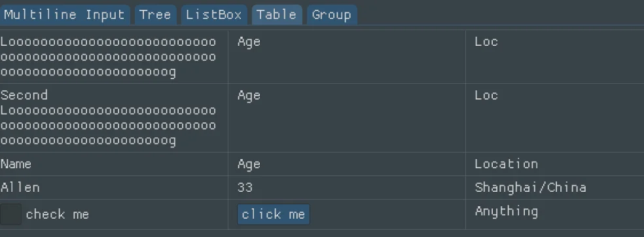This screenshot has width=644, height=237.
Task: Select the Allen name cell
Action: (114, 188)
